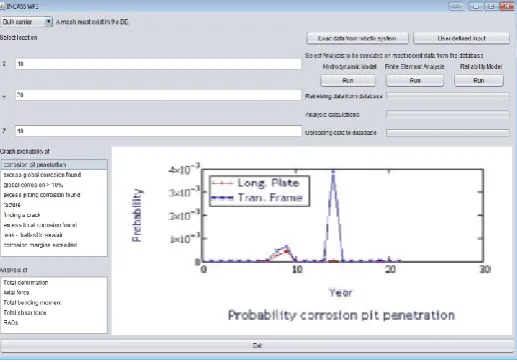Select Total shear force in Analysis list

pos(54,313)
